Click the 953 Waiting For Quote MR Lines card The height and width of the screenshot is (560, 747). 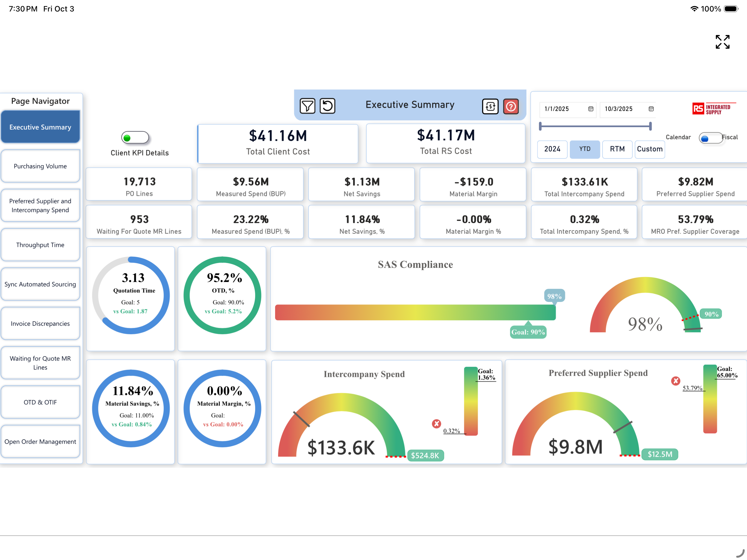click(x=139, y=222)
